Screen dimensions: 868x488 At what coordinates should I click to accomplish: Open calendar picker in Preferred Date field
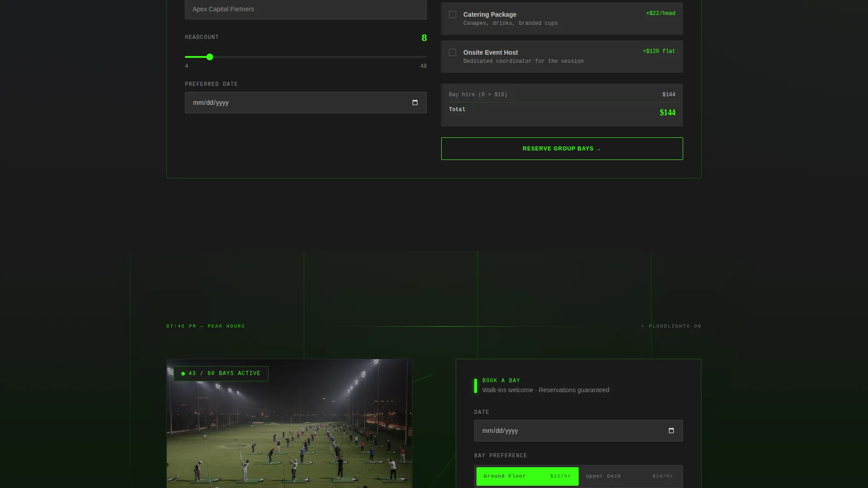[415, 103]
